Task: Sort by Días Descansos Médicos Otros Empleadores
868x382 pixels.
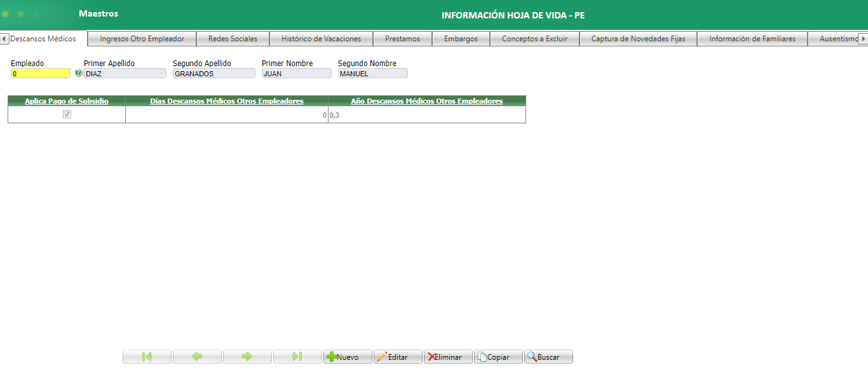Action: pyautogui.click(x=226, y=101)
